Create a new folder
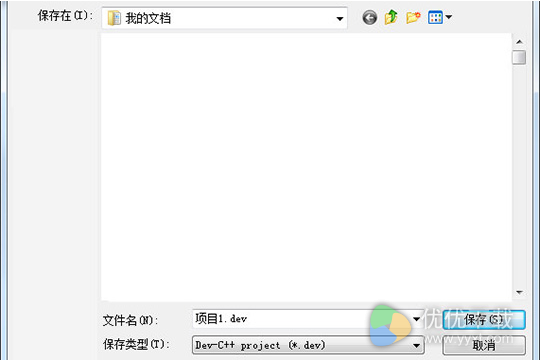The image size is (540, 360). tap(413, 17)
